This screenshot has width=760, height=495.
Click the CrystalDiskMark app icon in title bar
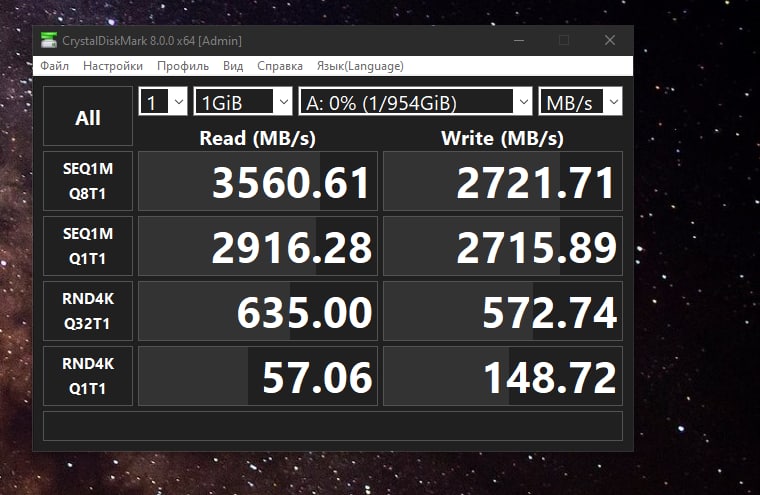pos(49,40)
